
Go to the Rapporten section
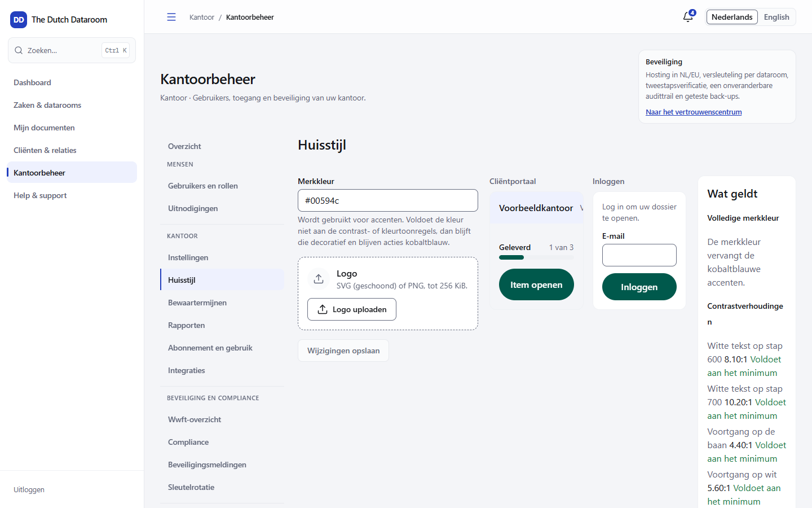tap(222, 325)
